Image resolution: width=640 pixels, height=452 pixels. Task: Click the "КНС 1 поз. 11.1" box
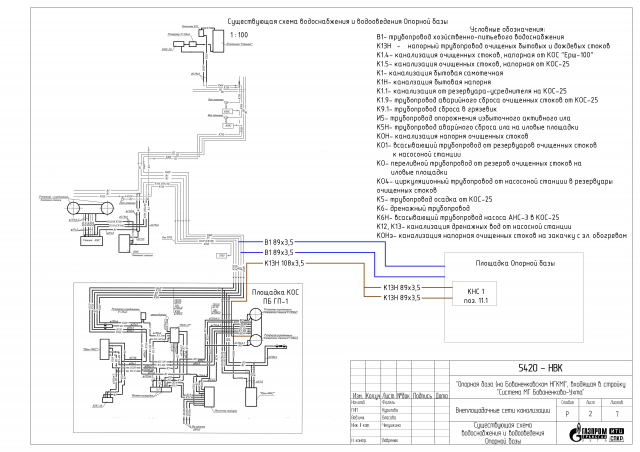click(474, 293)
